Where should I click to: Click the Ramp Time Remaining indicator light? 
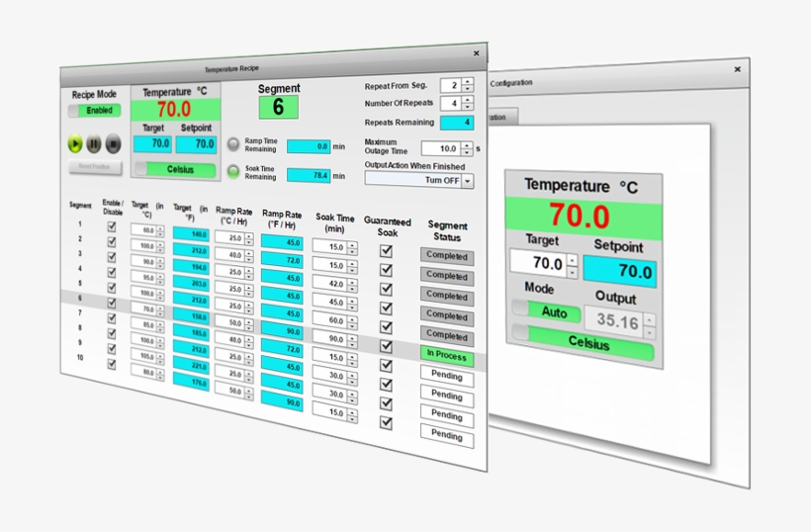tap(234, 144)
